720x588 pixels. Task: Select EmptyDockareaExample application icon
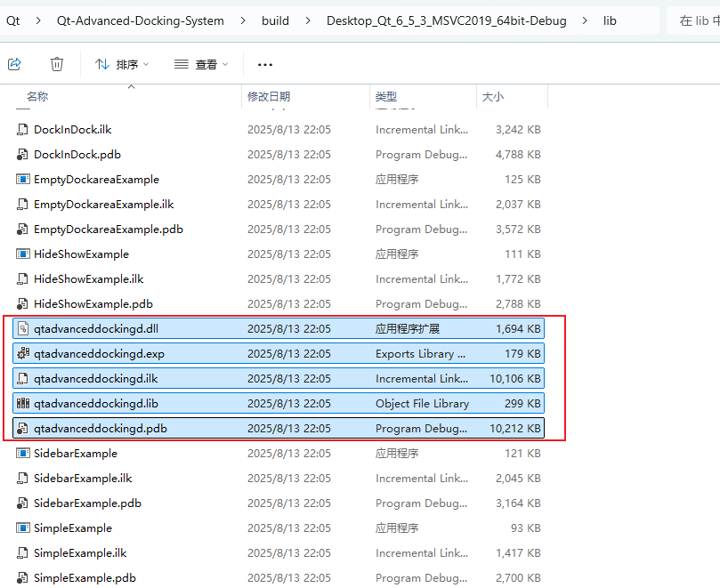(22, 179)
